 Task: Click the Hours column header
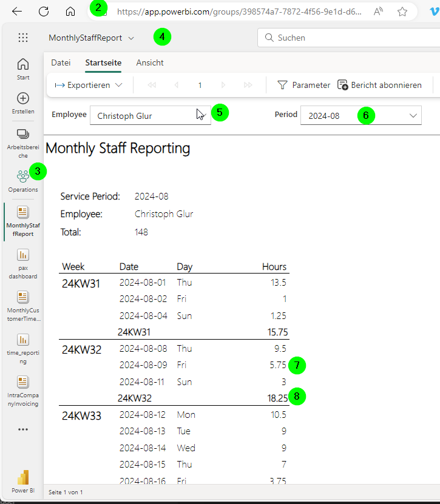pyautogui.click(x=274, y=266)
